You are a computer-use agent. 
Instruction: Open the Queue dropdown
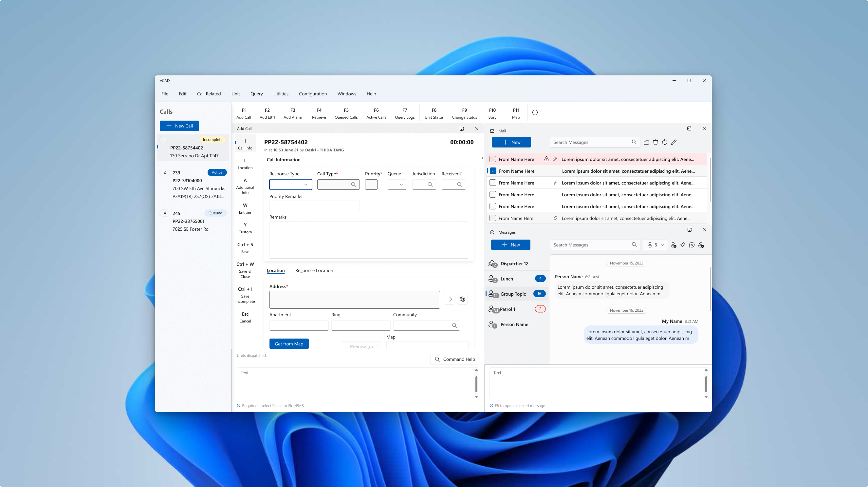click(397, 185)
